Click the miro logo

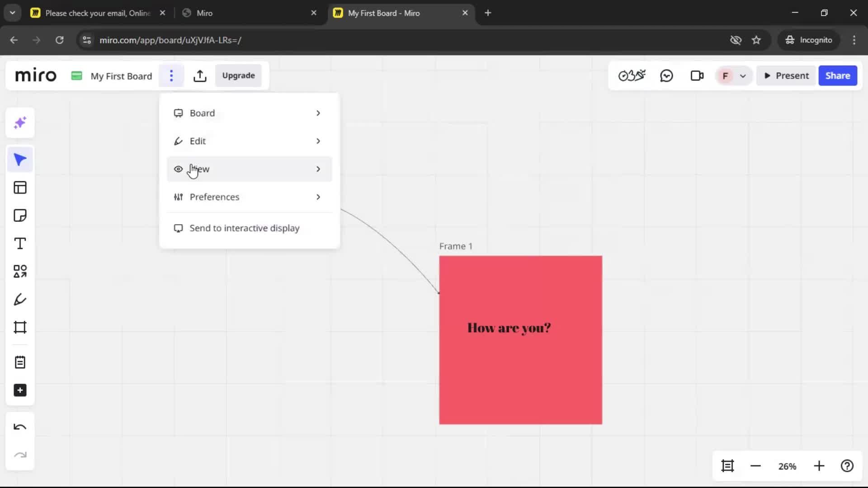point(36,75)
